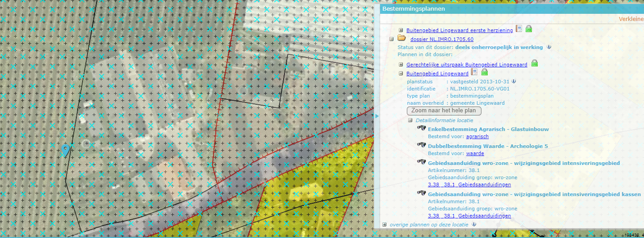644x238 pixels.
Task: Click 'Detailinformatie locatie' heading text
Action: (x=444, y=120)
